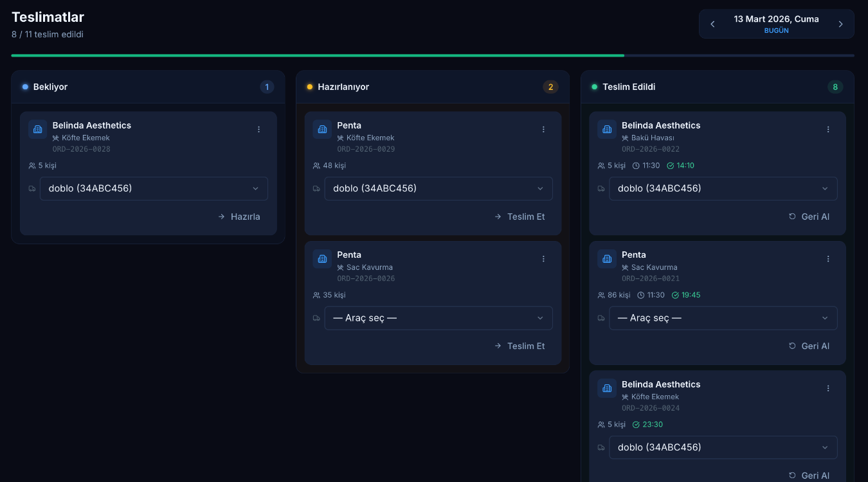Open the vehicle dropdown on order ORD-2026-0028
This screenshot has height=482, width=868.
point(154,189)
